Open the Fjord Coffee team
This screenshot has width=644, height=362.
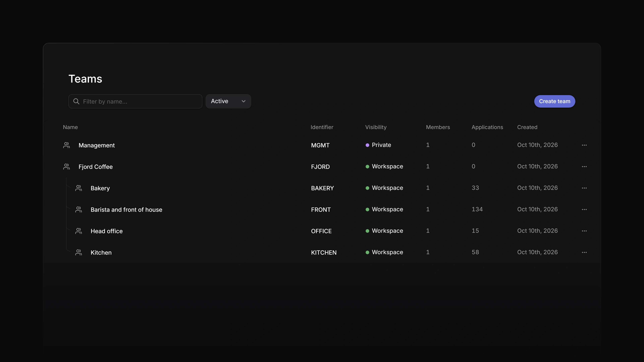tap(95, 167)
